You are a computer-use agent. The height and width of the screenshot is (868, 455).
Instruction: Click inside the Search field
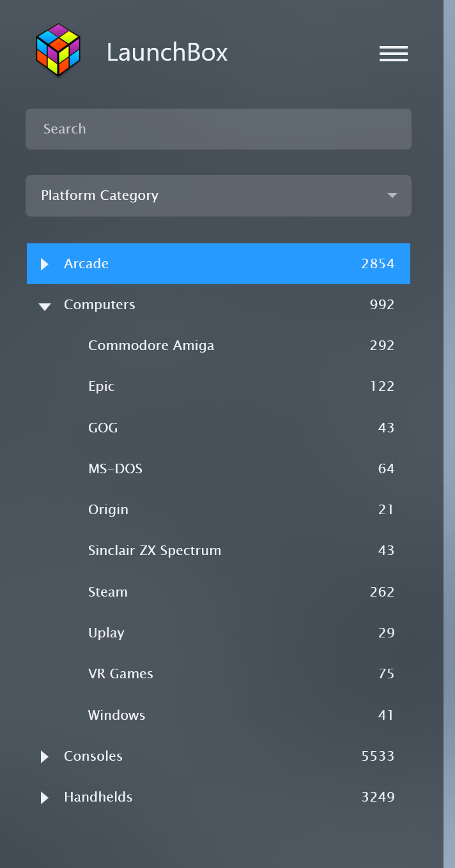[x=219, y=129]
